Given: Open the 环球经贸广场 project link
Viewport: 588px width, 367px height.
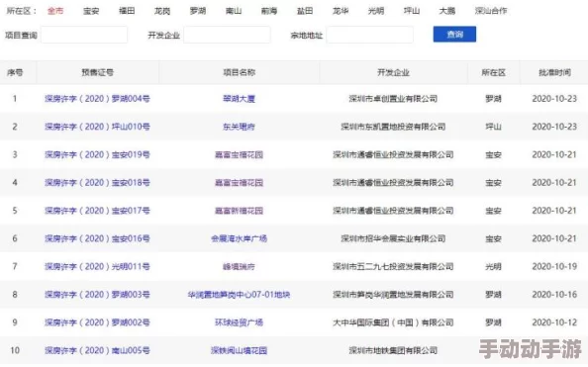Looking at the screenshot, I should pyautogui.click(x=239, y=322).
